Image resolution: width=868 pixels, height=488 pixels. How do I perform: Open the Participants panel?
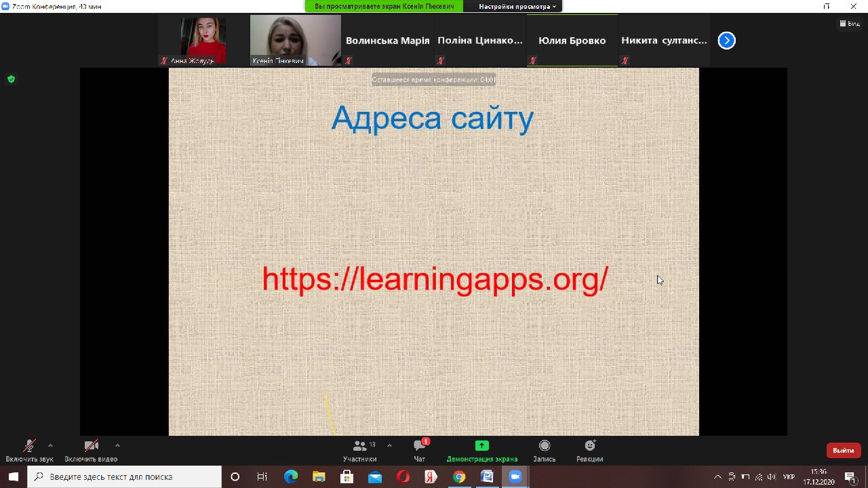pos(359,450)
